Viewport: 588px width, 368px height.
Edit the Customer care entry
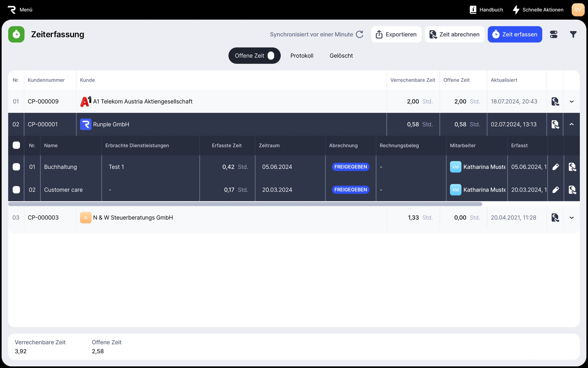tap(556, 190)
